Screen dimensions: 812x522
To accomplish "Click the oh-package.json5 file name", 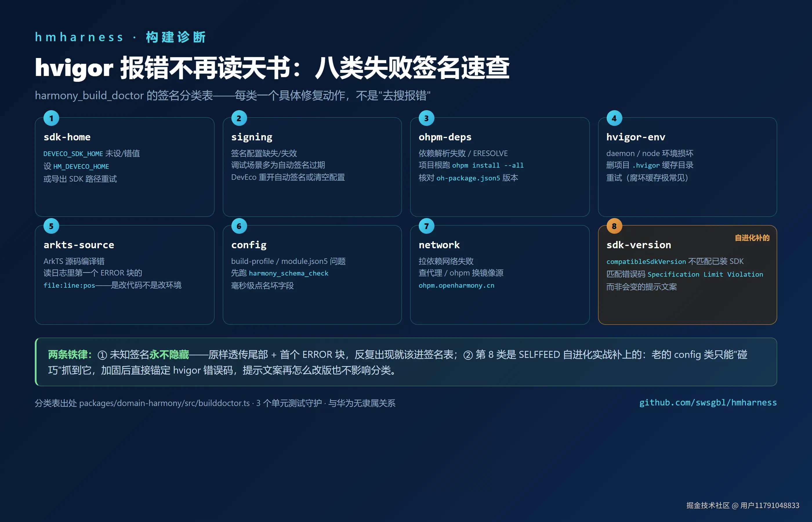I will tap(468, 178).
